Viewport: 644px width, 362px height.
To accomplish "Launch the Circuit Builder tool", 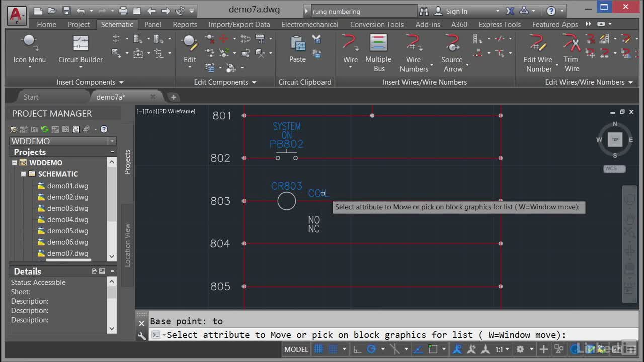I will pos(80,49).
